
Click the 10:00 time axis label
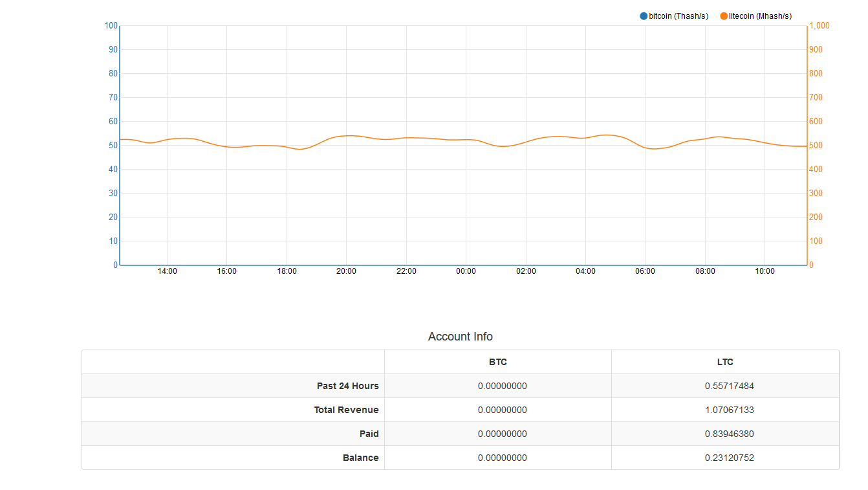pos(765,271)
